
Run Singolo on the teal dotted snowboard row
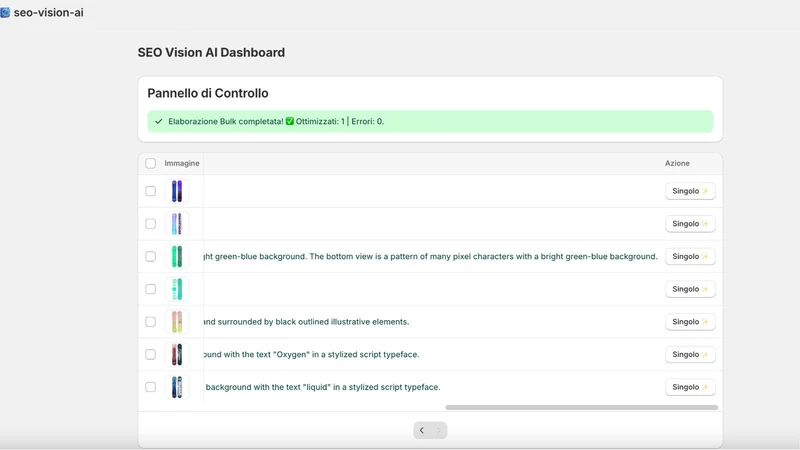tap(690, 289)
